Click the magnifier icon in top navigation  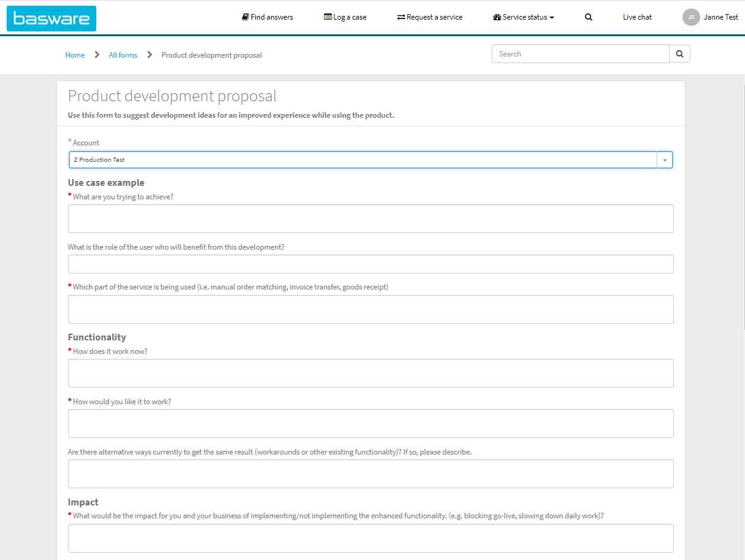pos(589,17)
